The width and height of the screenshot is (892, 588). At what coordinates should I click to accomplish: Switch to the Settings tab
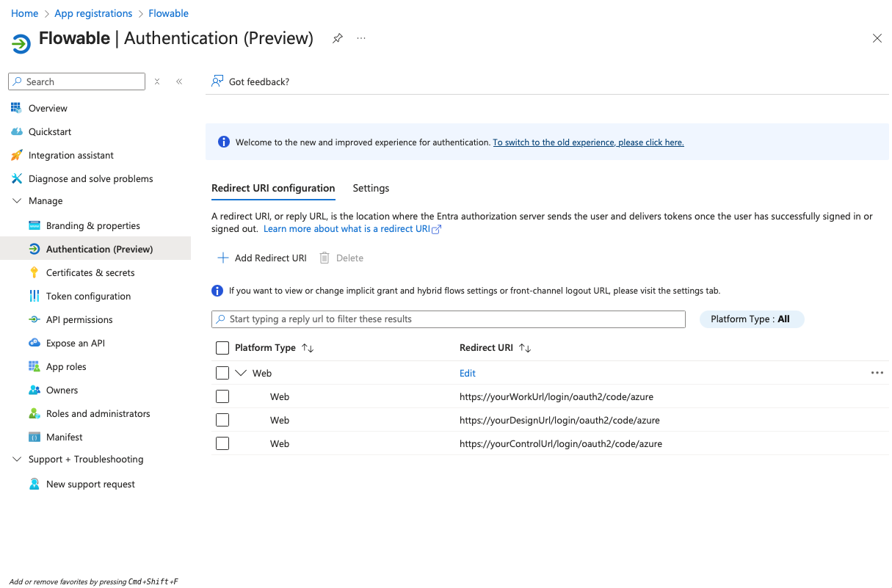pyautogui.click(x=371, y=188)
